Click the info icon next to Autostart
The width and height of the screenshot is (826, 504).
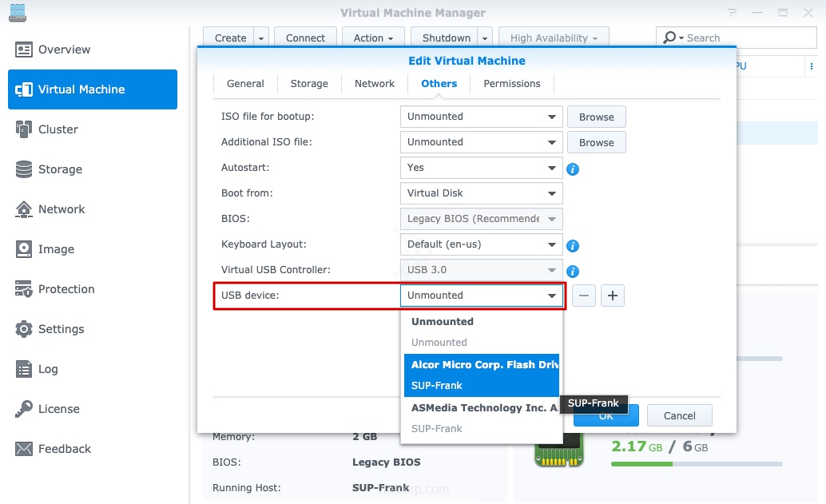573,169
